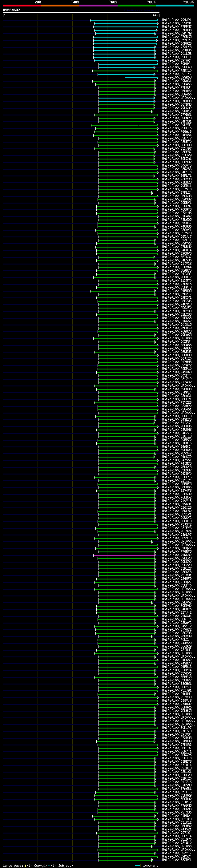Click the UniRef100_C6PI97 label
Image resolution: width=197 pixels, height=868 pixels.
[177, 748]
